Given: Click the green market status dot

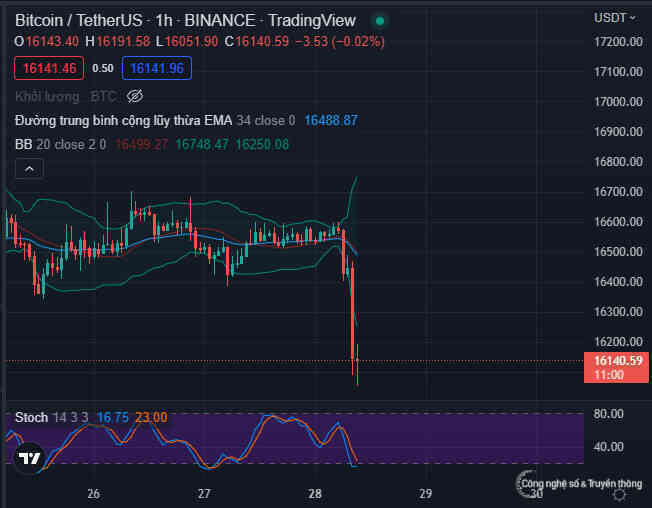Looking at the screenshot, I should [x=380, y=21].
